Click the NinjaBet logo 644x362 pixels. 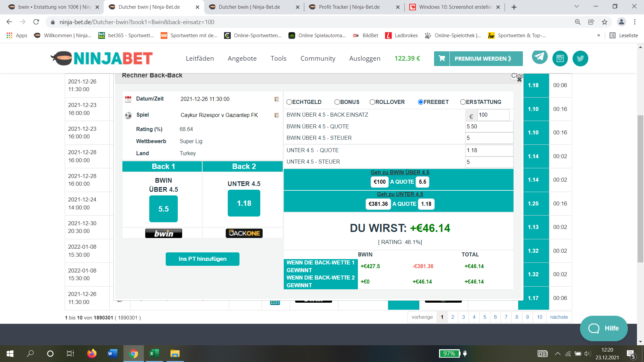click(102, 58)
